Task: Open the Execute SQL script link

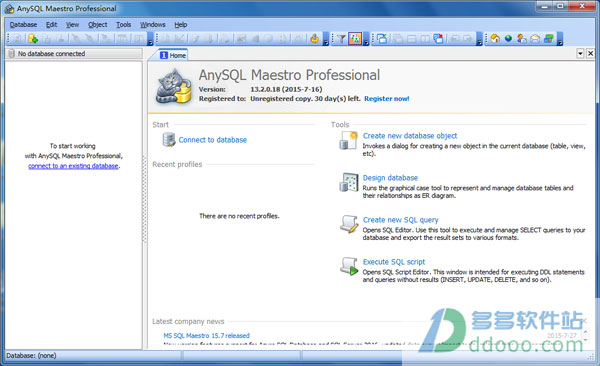Action: coord(394,262)
